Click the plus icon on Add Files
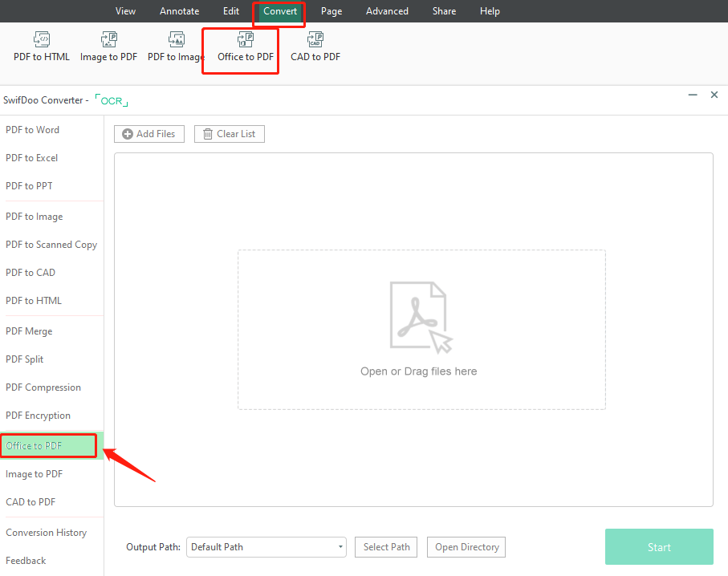 click(127, 134)
